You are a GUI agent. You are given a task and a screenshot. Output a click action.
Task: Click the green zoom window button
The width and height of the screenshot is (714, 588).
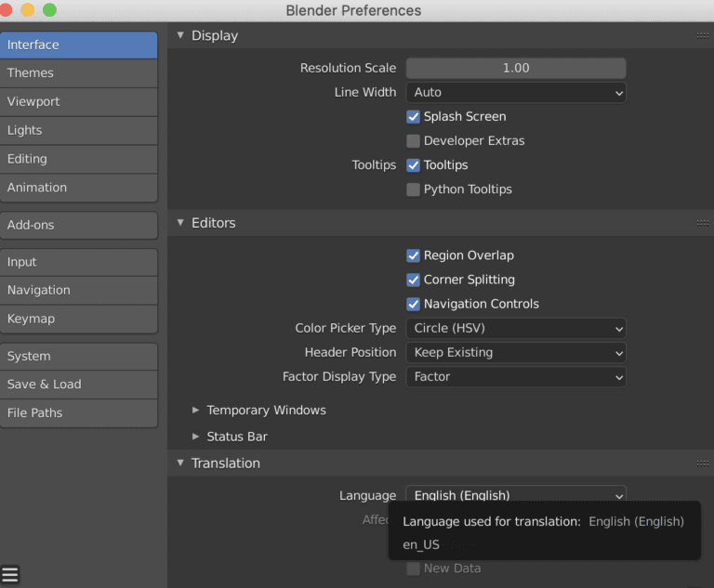coord(49,9)
